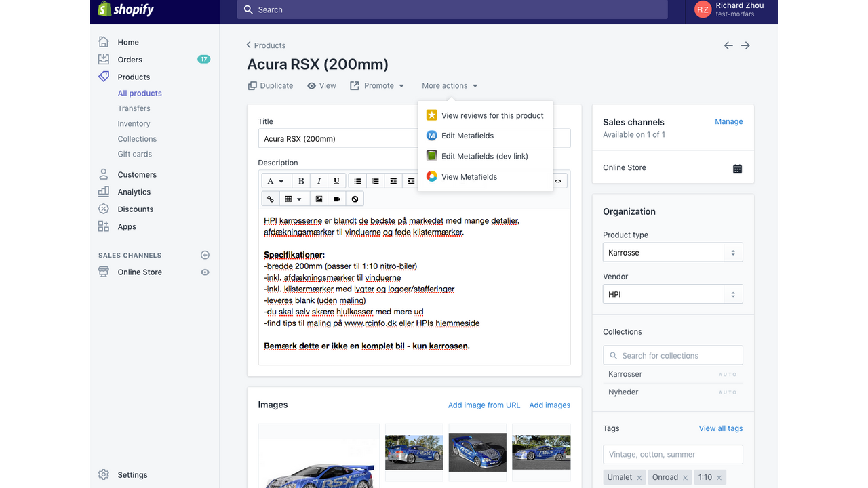
Task: Show HTML source with <> button
Action: (x=558, y=181)
